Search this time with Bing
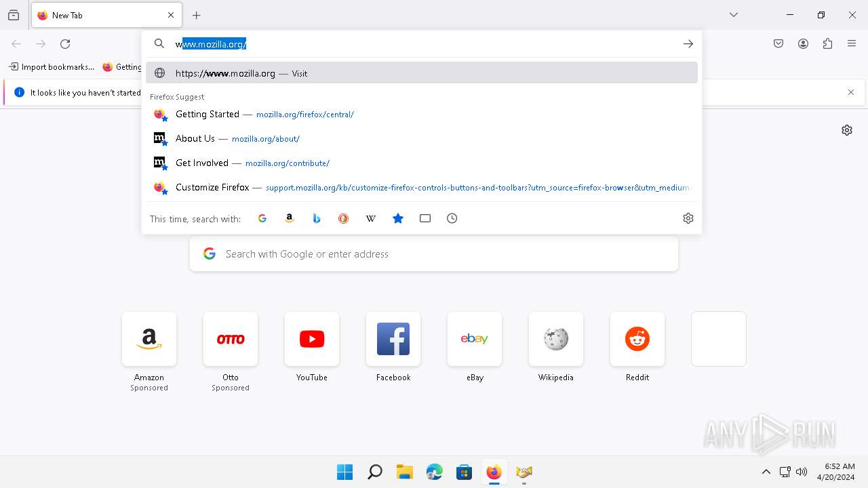Image resolution: width=868 pixels, height=488 pixels. click(x=317, y=218)
